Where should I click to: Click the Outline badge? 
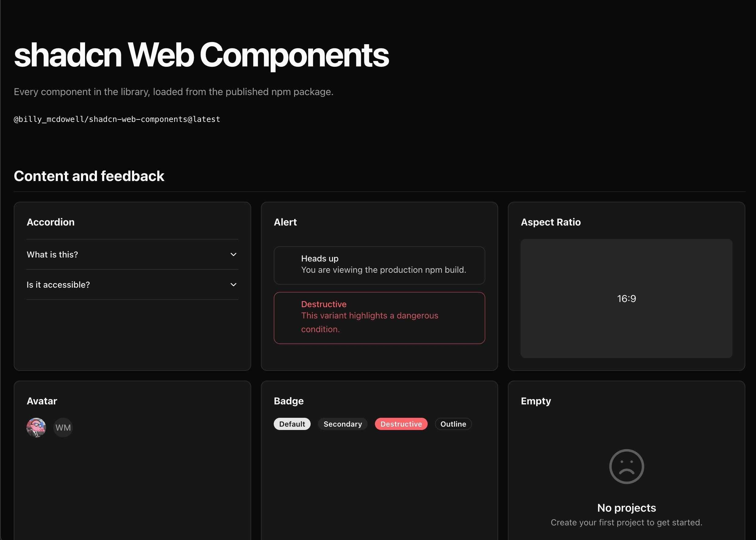(453, 424)
